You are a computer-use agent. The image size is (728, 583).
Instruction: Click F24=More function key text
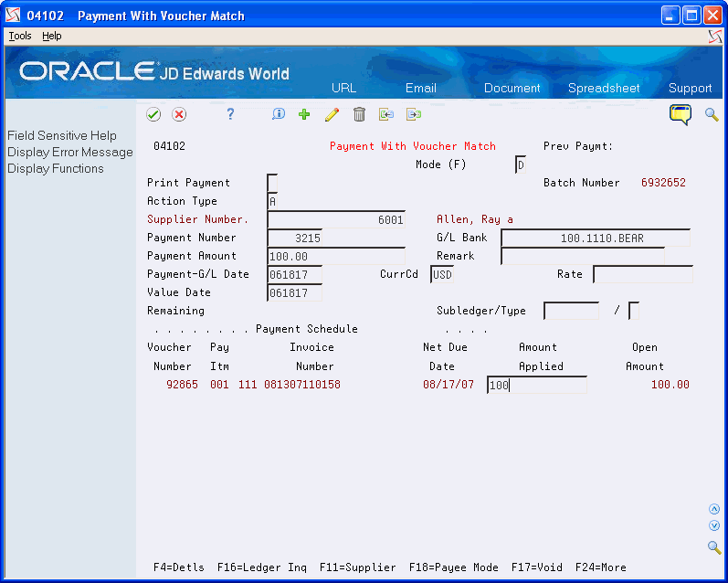[601, 567]
